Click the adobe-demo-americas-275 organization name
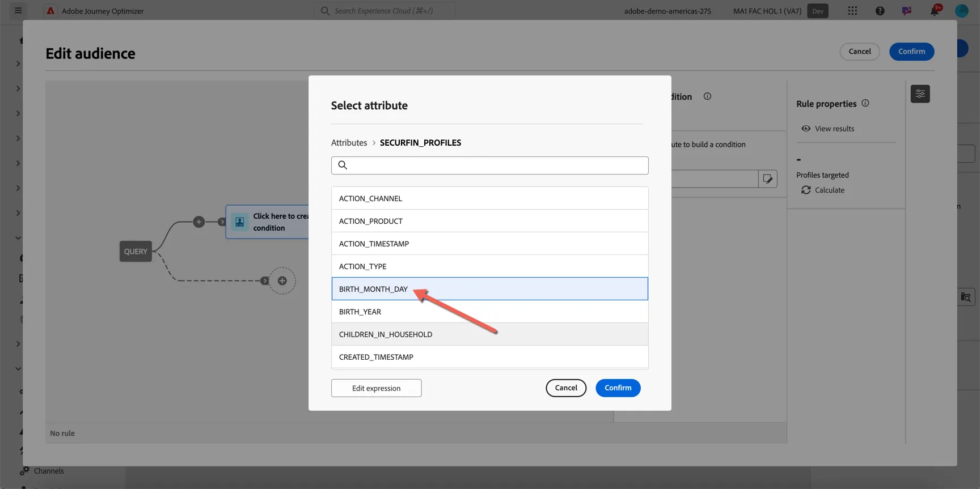Image resolution: width=980 pixels, height=489 pixels. coord(668,11)
